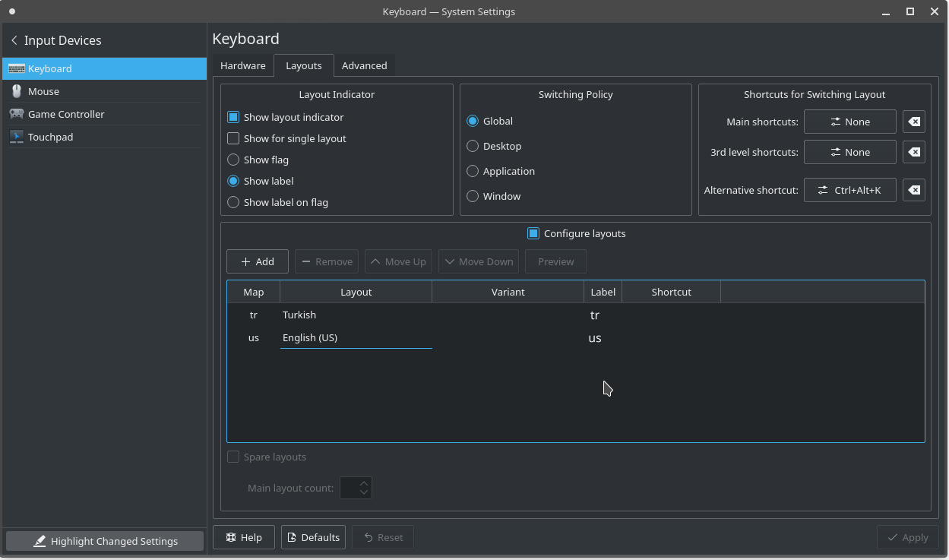The image size is (949, 560).
Task: Click the Main layout count stepper
Action: [x=356, y=488]
